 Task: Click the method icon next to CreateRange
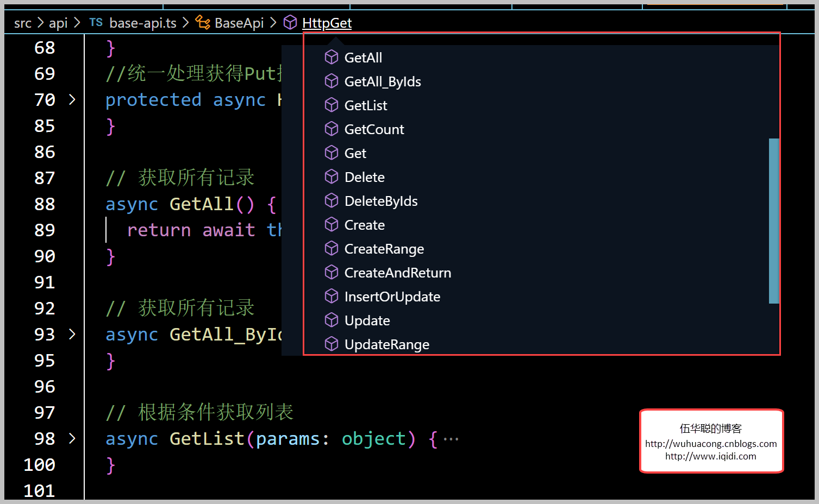pos(332,248)
